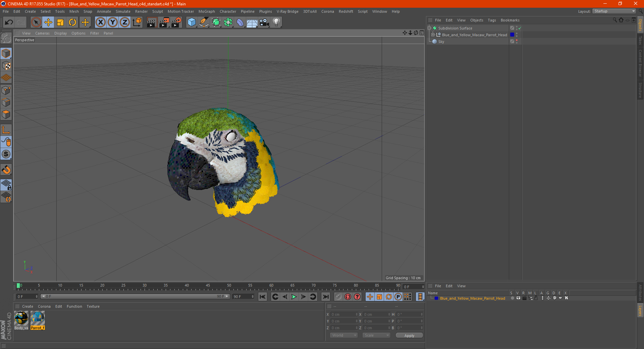
Task: Render active view clapperboard icon
Action: [152, 22]
